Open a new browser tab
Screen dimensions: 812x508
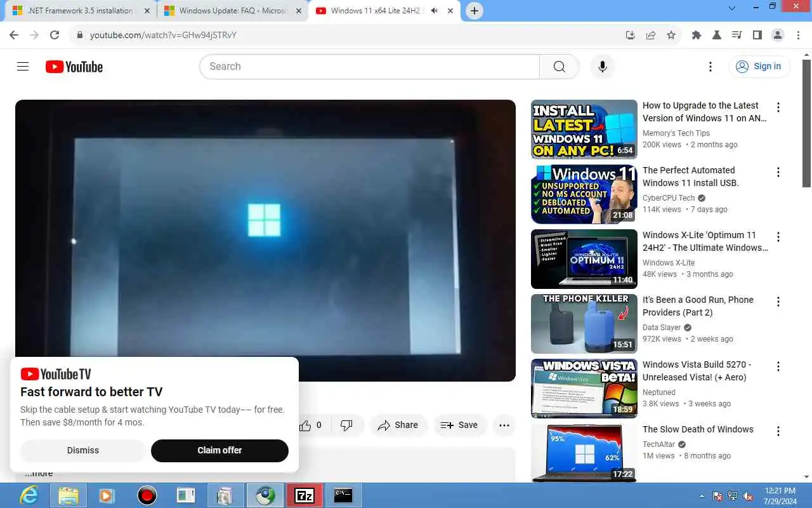click(474, 11)
